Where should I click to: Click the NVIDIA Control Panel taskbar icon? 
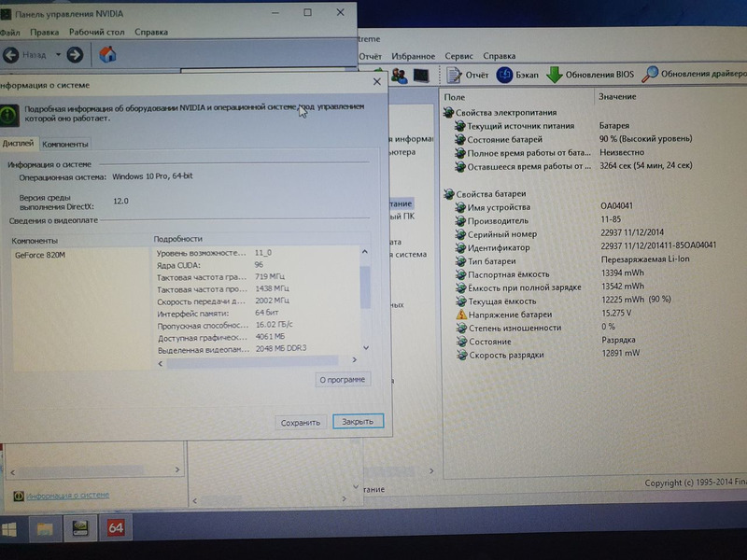tap(80, 528)
